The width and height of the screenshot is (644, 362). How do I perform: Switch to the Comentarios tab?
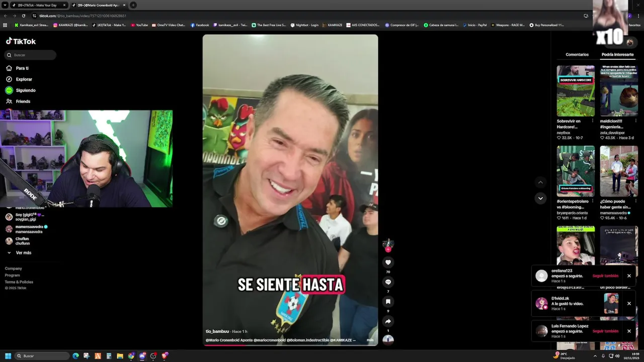tap(577, 54)
